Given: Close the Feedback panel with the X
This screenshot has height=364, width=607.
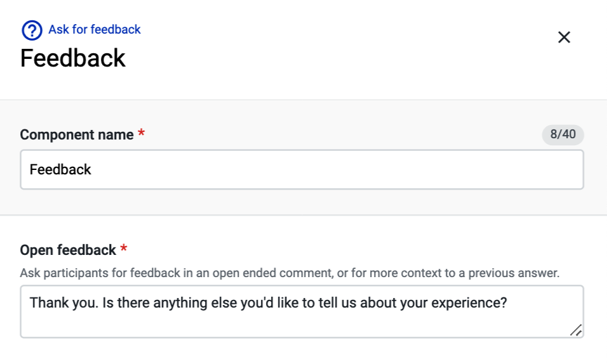Looking at the screenshot, I should pos(564,37).
